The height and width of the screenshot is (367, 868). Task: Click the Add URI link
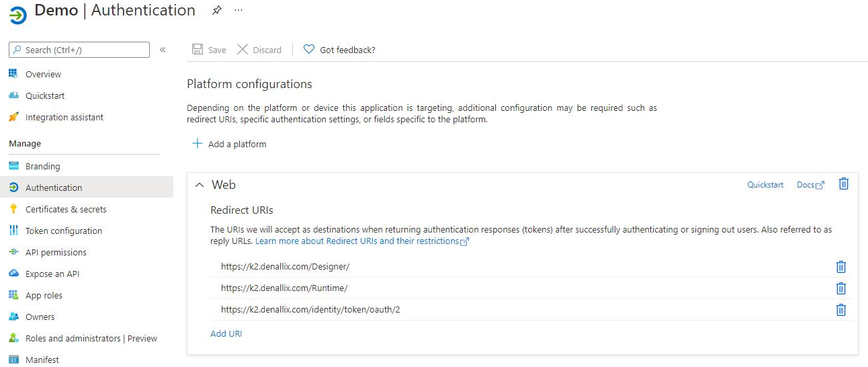[226, 333]
